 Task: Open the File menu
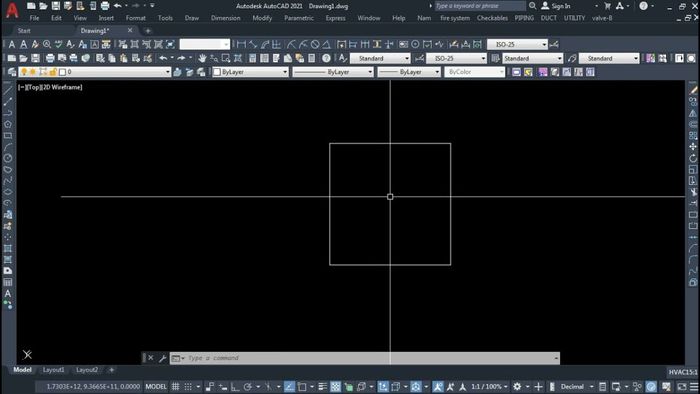tap(34, 18)
